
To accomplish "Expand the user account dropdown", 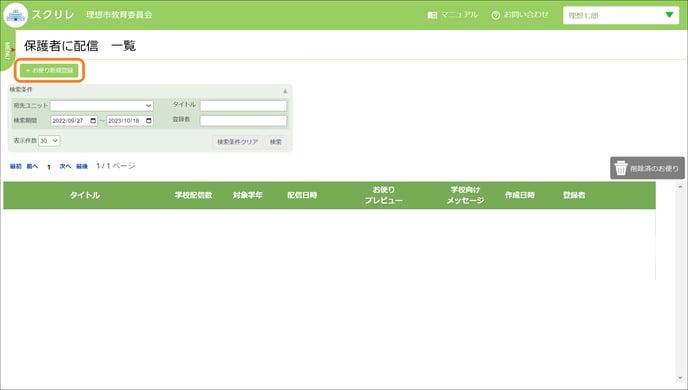I will (x=621, y=15).
